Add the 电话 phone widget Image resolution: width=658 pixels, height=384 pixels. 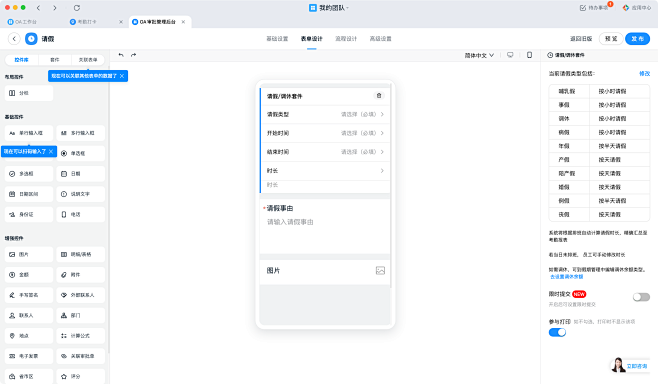pos(81,214)
